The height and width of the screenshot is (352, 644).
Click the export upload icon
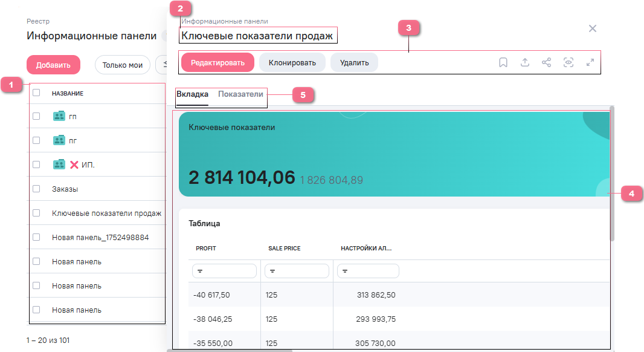click(525, 62)
